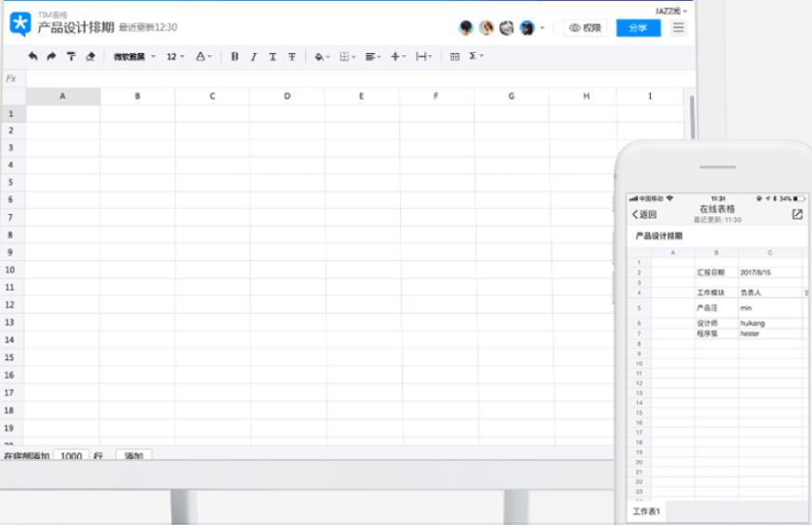
Task: Open the font size 12 dropdown
Action: tap(175, 57)
